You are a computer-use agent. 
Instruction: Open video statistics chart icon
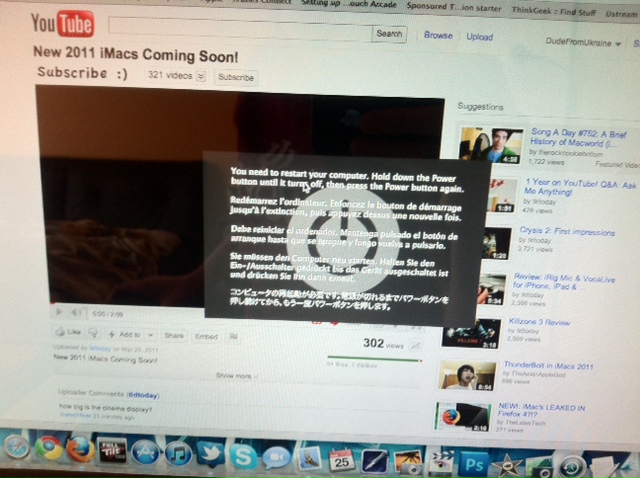coord(415,346)
